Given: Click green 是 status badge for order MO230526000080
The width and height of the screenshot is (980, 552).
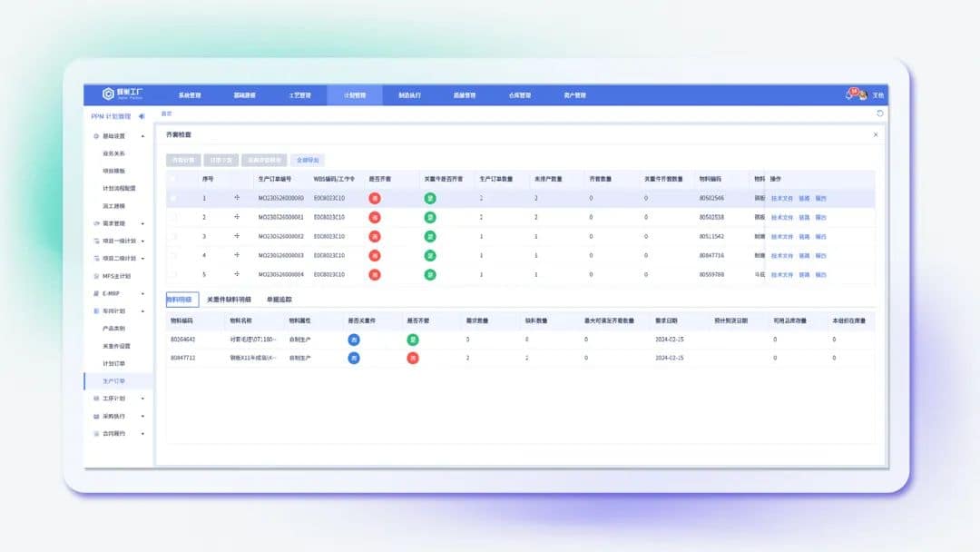Looking at the screenshot, I should [430, 198].
